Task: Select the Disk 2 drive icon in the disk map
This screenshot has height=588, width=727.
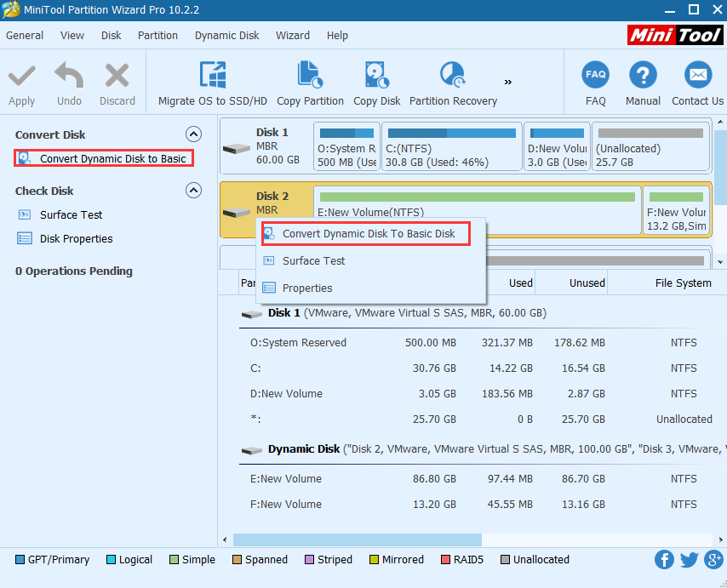Action: [237, 213]
